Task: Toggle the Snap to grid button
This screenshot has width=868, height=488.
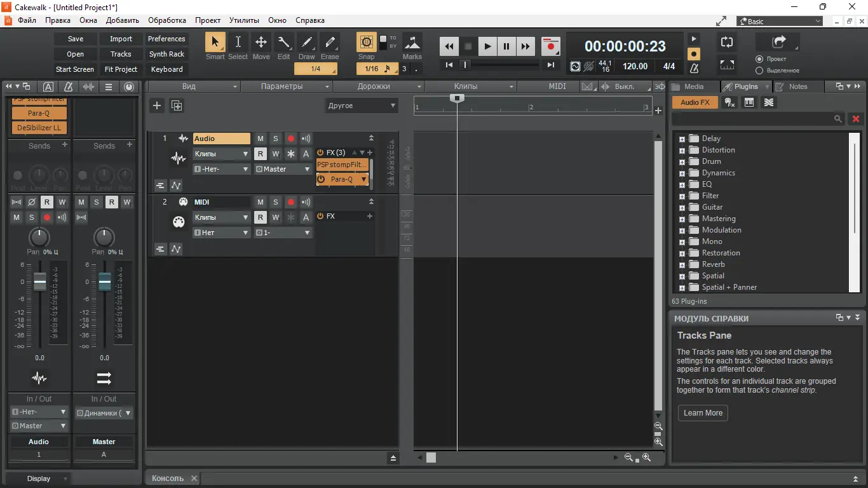Action: pos(366,43)
